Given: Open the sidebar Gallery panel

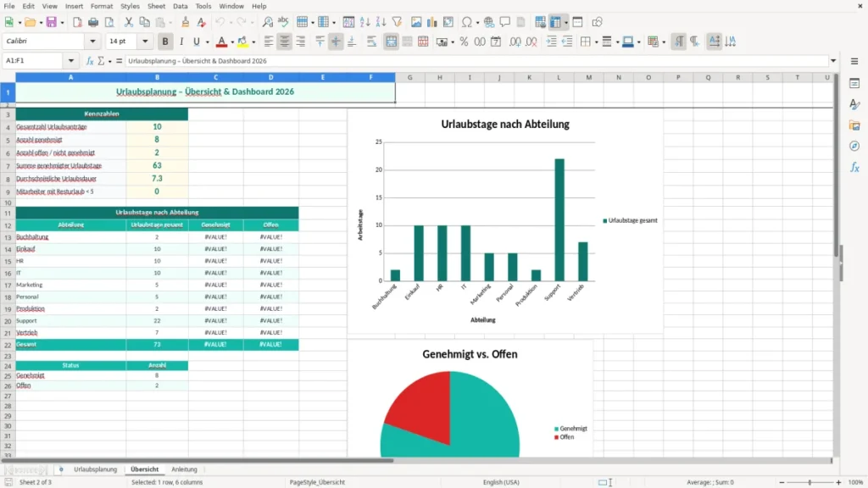Looking at the screenshot, I should (x=854, y=125).
